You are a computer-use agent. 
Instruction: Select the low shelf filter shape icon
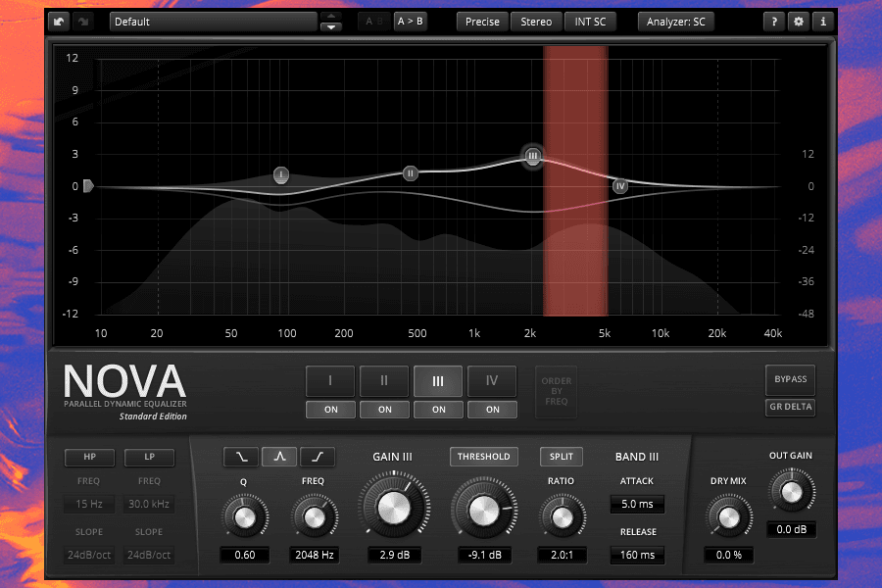click(x=241, y=457)
